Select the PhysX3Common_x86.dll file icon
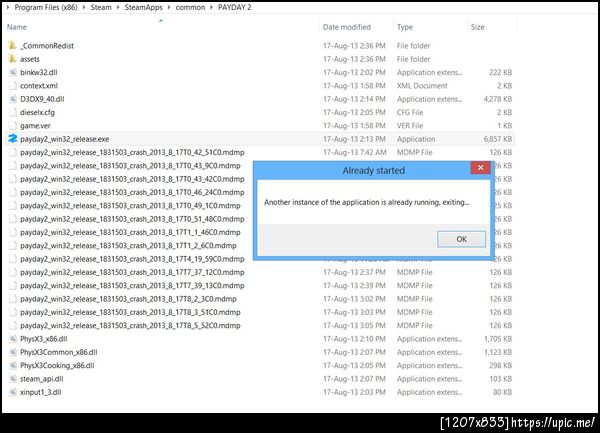This screenshot has width=600, height=433. (x=13, y=352)
